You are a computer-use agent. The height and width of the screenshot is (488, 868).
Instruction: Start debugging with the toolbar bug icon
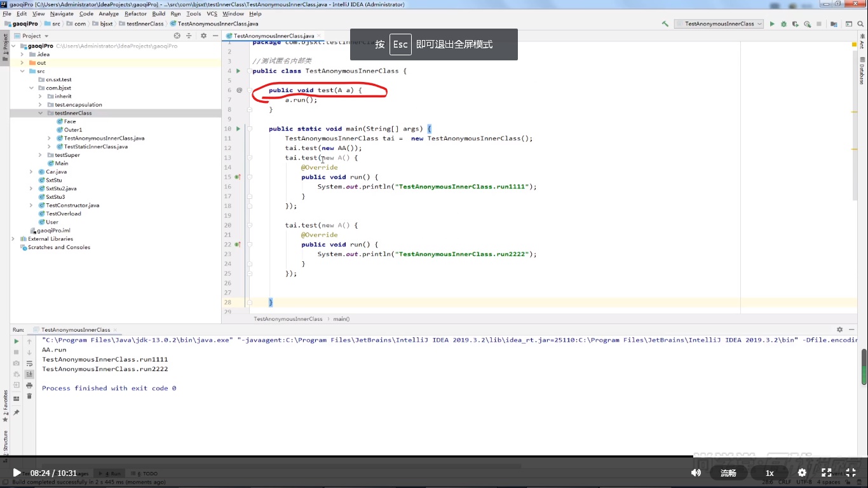click(783, 24)
